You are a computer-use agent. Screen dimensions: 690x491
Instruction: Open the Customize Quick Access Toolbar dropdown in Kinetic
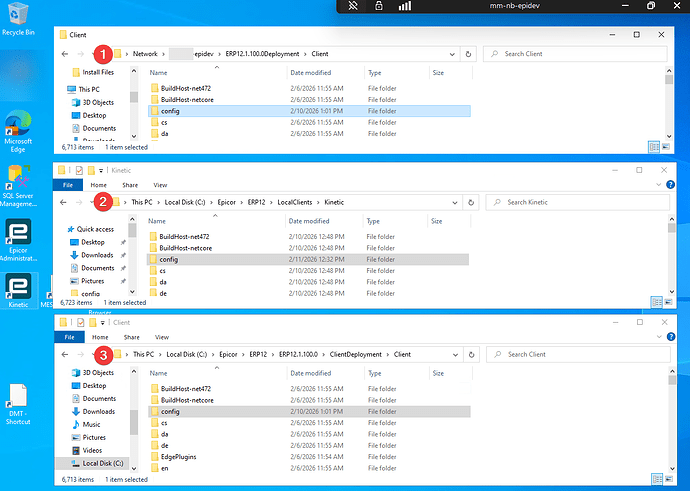(101, 170)
